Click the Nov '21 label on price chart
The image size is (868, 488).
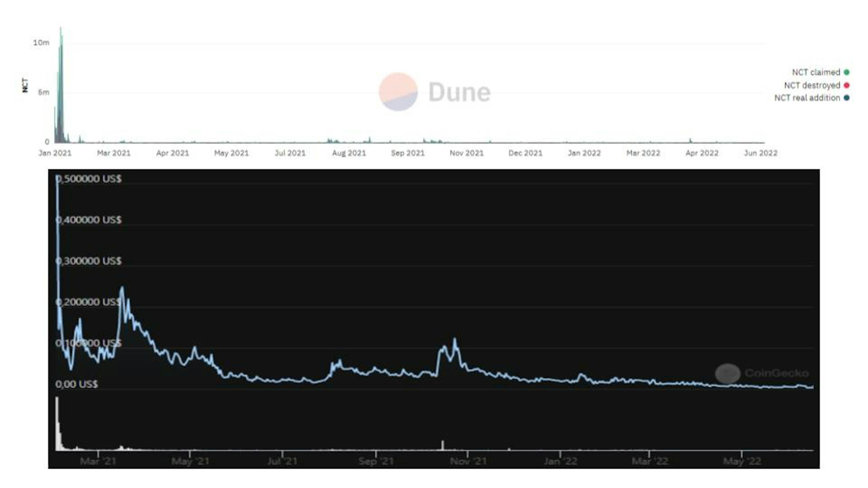[468, 461]
